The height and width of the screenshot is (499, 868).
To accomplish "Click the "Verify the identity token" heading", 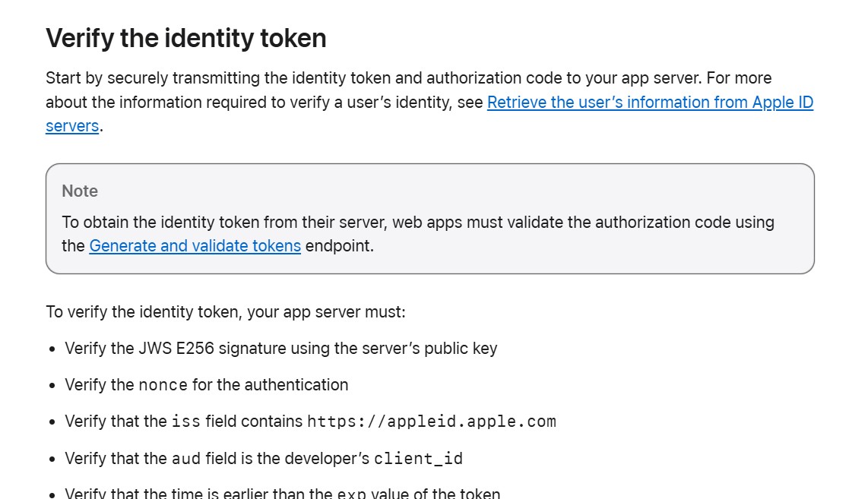I will pyautogui.click(x=186, y=38).
